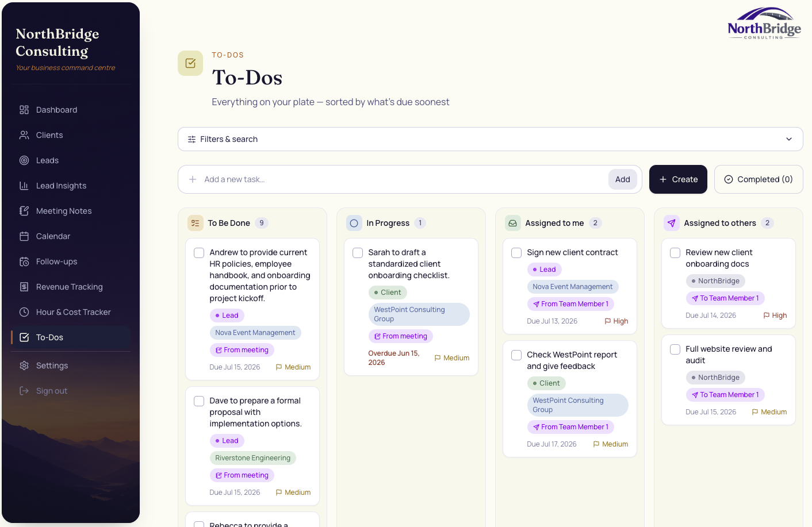
Task: Expand Filters & search chevron
Action: (x=789, y=139)
